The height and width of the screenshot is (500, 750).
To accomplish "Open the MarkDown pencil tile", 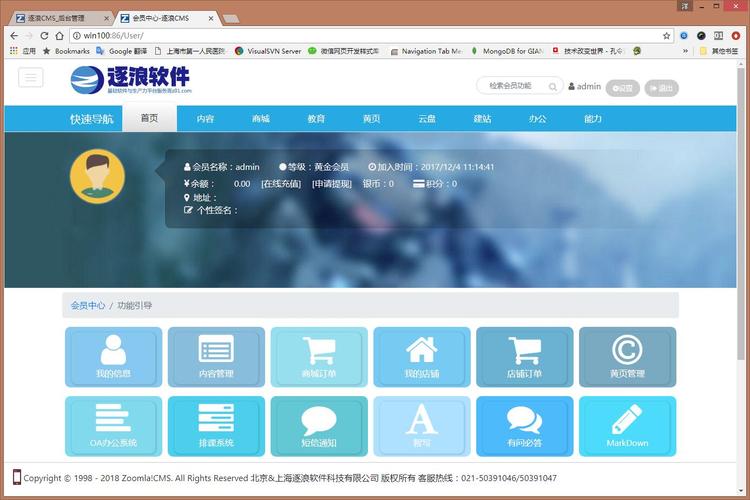I will tap(627, 426).
